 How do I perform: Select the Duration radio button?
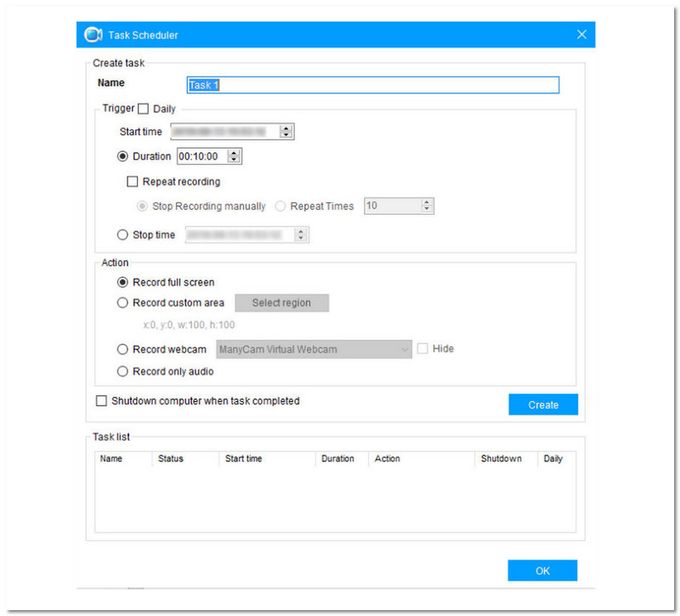(122, 156)
